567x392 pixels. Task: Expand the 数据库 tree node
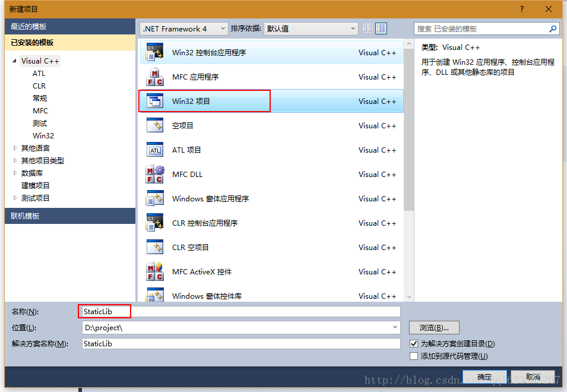pyautogui.click(x=15, y=173)
